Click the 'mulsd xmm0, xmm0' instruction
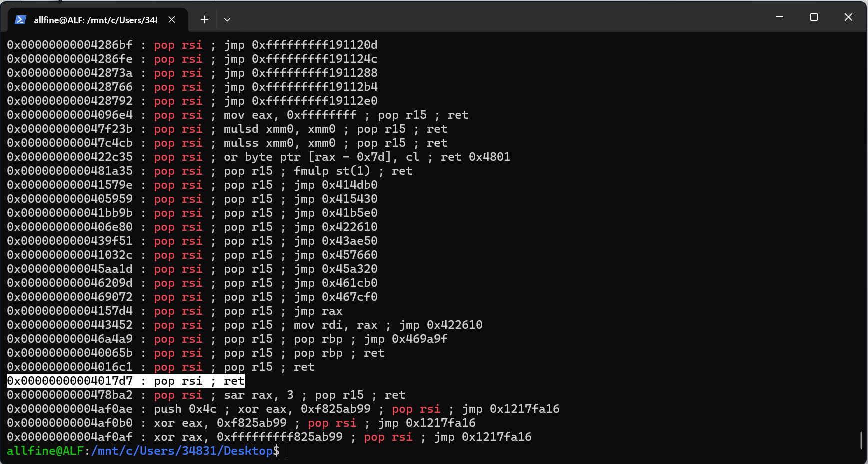This screenshot has width=868, height=464. 280,129
